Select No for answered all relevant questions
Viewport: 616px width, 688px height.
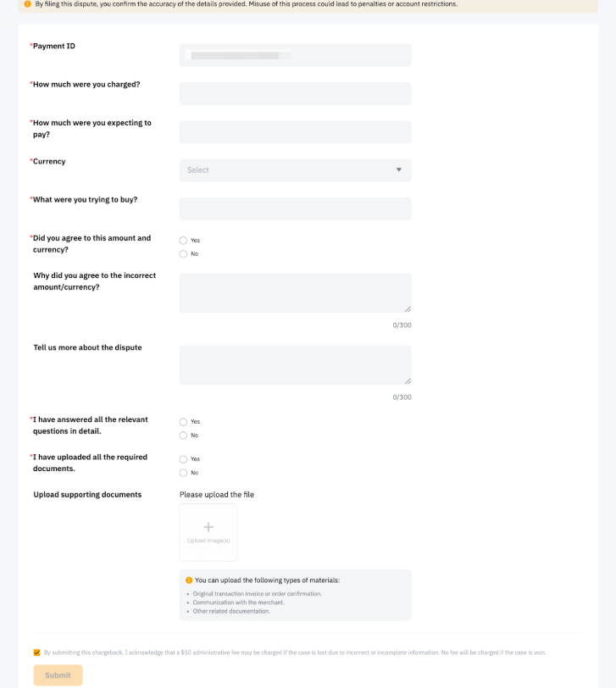pyautogui.click(x=183, y=436)
